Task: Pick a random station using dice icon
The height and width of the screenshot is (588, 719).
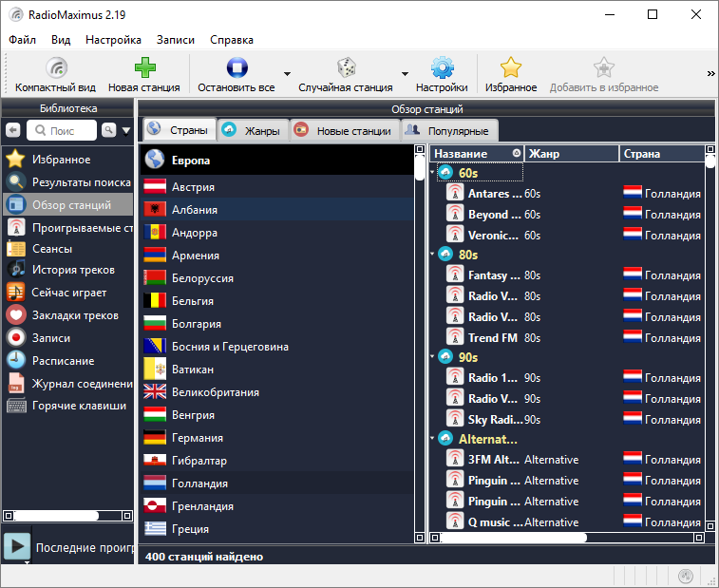Action: [346, 69]
